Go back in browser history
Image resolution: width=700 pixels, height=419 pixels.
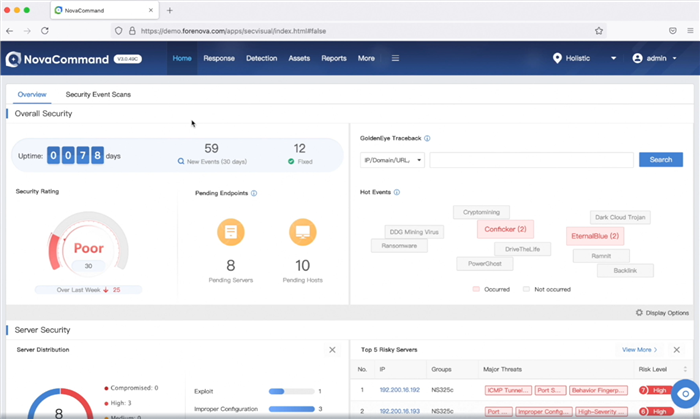10,31
